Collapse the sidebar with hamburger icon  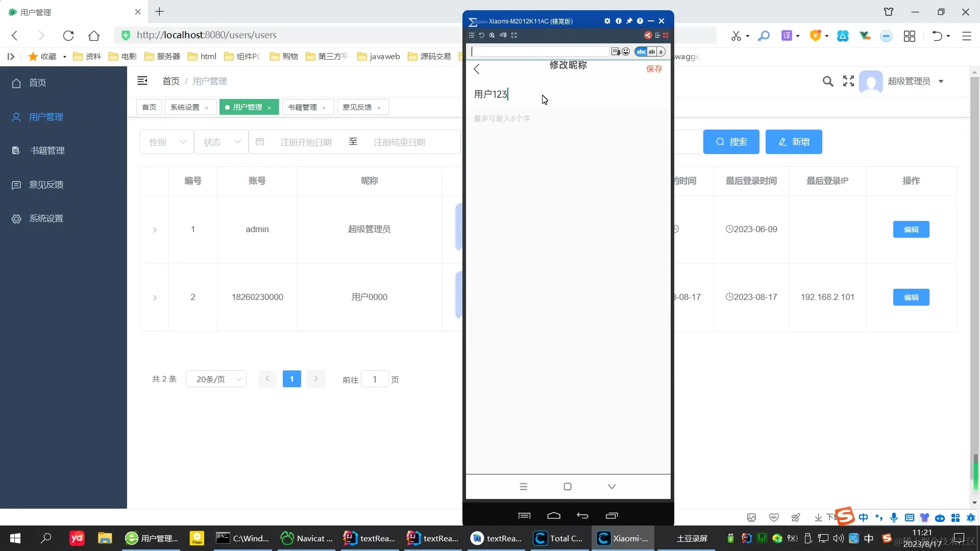click(x=142, y=81)
